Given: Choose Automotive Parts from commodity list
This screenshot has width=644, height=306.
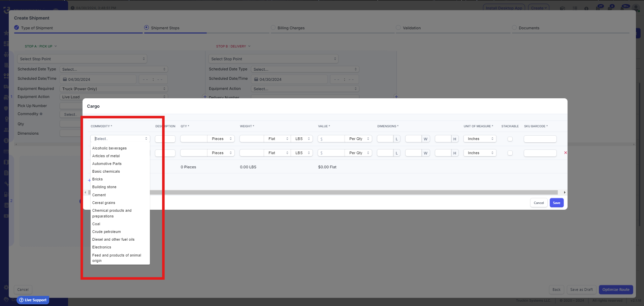Looking at the screenshot, I should pos(107,164).
